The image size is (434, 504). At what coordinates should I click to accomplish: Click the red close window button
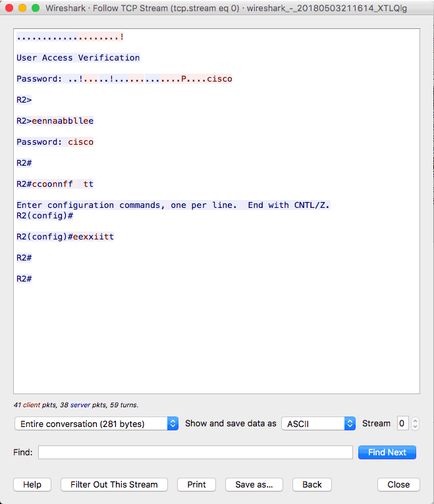click(9, 8)
